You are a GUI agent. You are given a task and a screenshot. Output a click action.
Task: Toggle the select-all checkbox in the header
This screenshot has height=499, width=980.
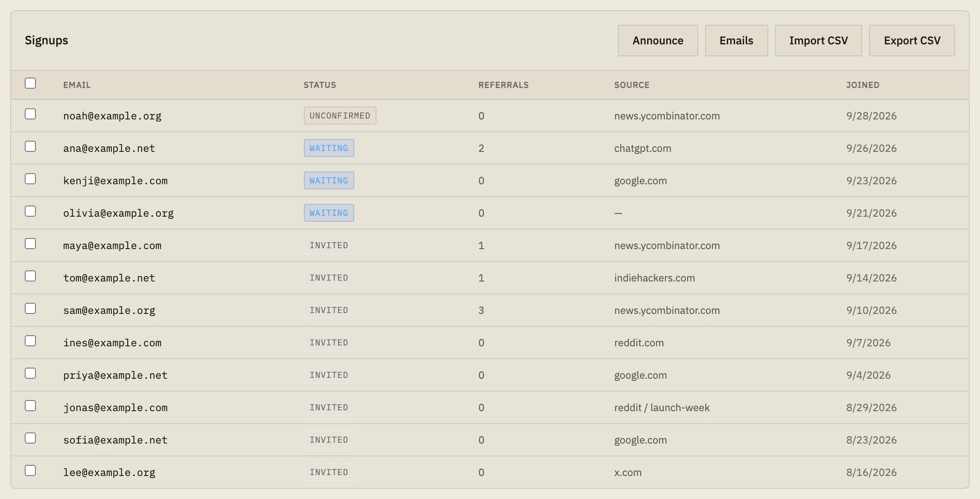[x=30, y=83]
